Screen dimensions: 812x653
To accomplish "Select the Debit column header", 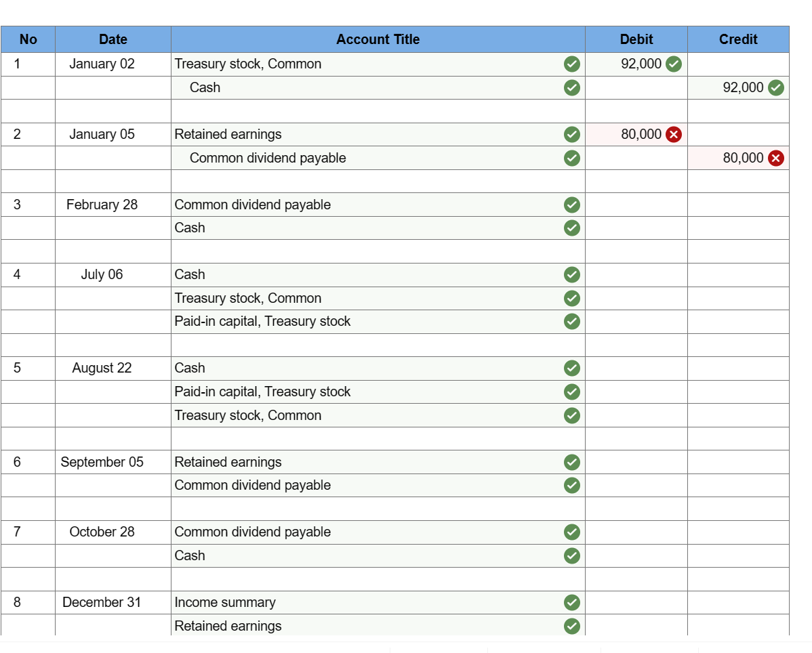I will coord(636,39).
